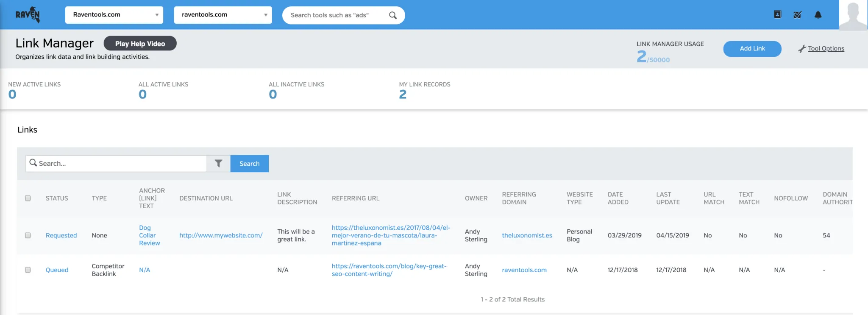Click the Tool Options wrench icon

(x=801, y=49)
